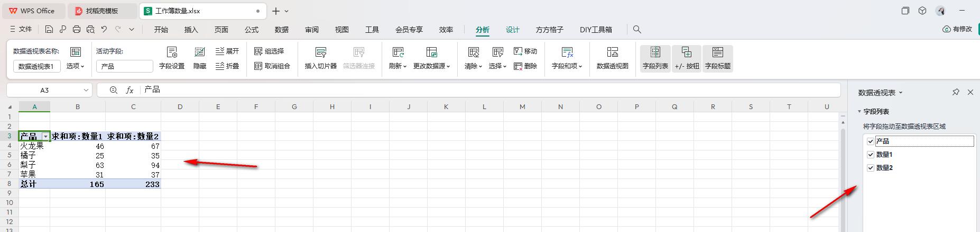Viewport: 980px width, 232px height.
Task: Click the fx insert function icon
Action: [x=130, y=90]
